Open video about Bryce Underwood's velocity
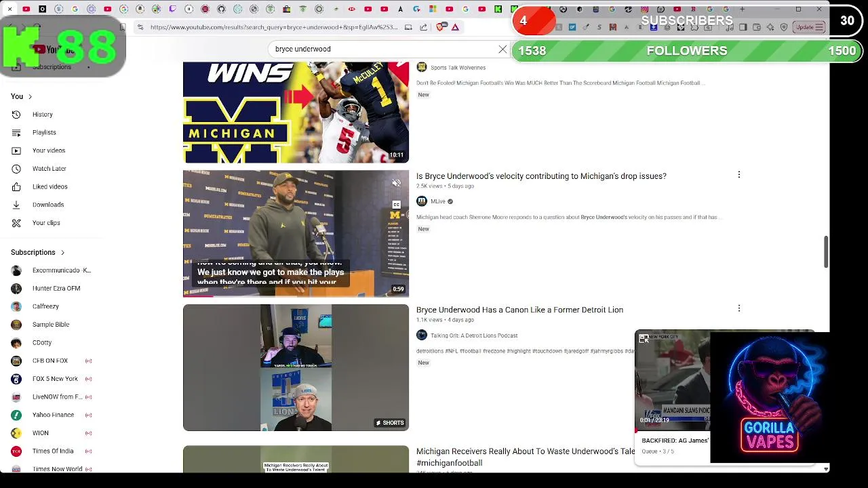Image resolution: width=868 pixels, height=488 pixels. (x=541, y=176)
